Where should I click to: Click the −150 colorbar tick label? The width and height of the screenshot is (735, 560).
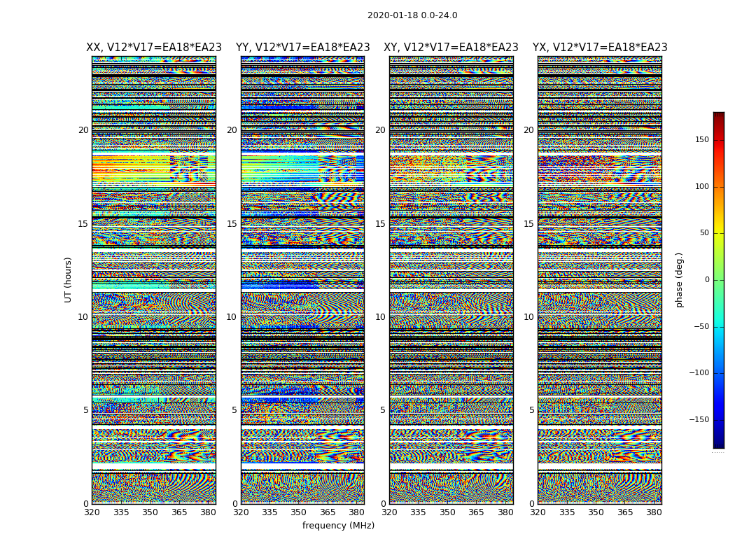pyautogui.click(x=699, y=419)
